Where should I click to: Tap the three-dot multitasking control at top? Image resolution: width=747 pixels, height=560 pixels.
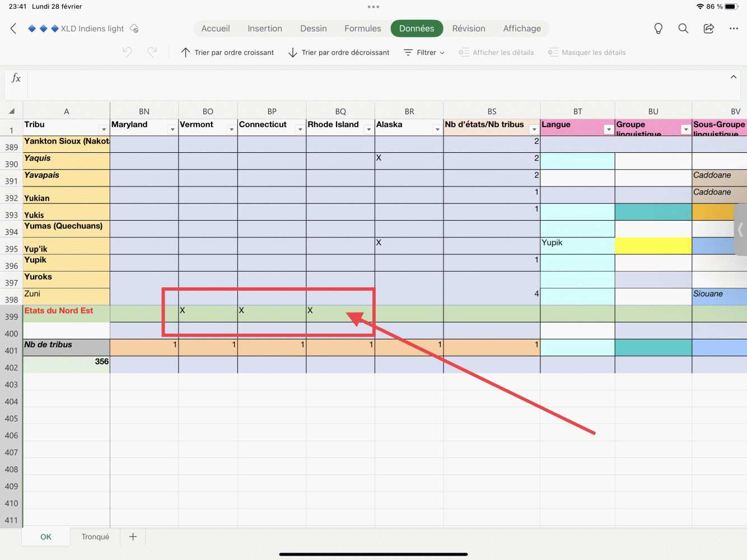click(373, 7)
